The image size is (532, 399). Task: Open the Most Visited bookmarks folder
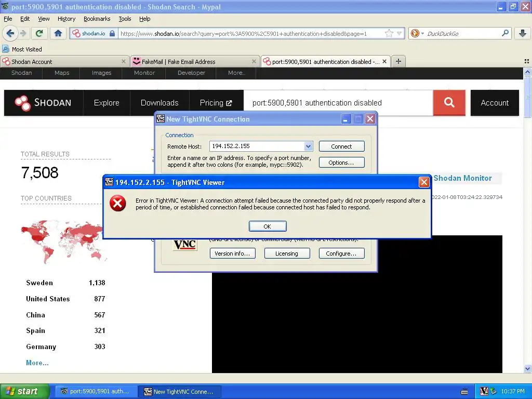(22, 49)
